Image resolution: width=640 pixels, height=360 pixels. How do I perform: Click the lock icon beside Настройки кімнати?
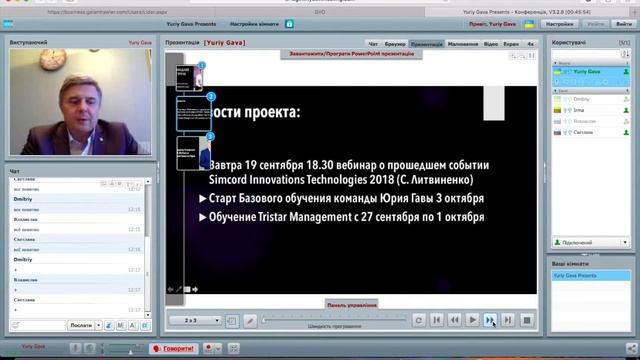pos(289,24)
